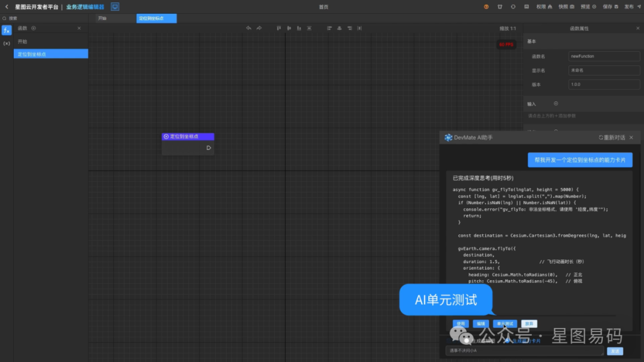Click 保存 to save the project

point(611,7)
